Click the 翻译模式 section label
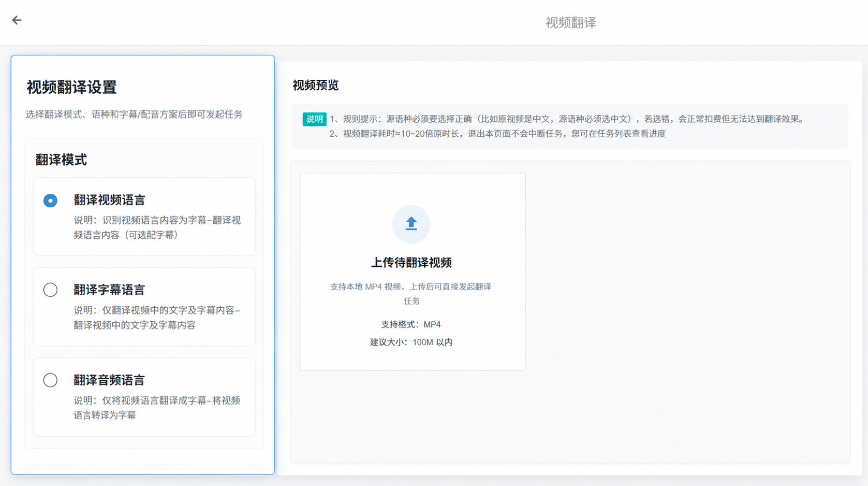This screenshot has height=486, width=868. click(61, 160)
